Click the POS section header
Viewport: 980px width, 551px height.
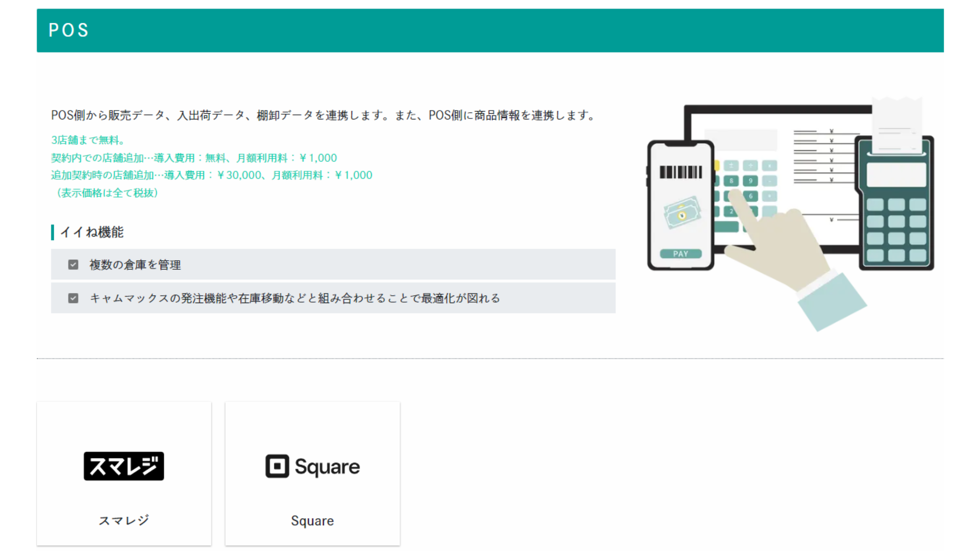point(490,31)
